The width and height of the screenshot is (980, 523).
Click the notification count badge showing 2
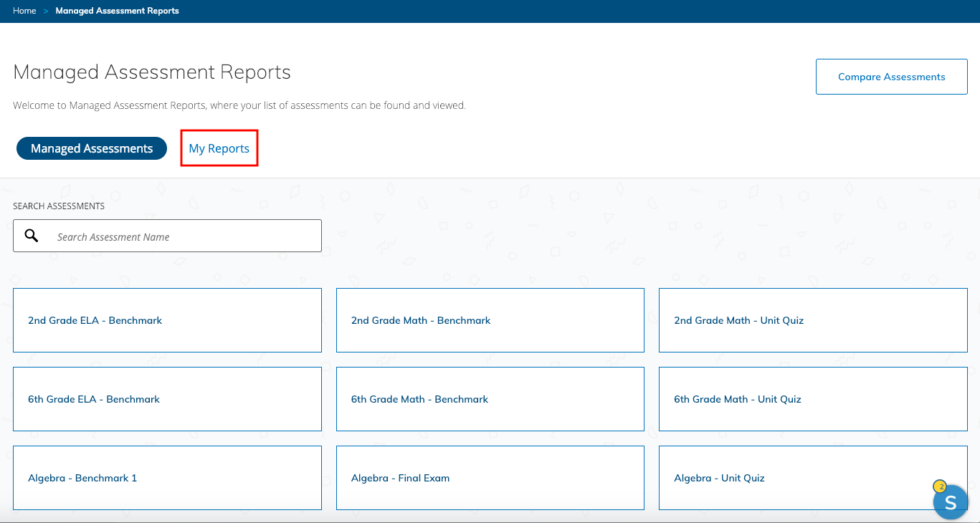(940, 486)
